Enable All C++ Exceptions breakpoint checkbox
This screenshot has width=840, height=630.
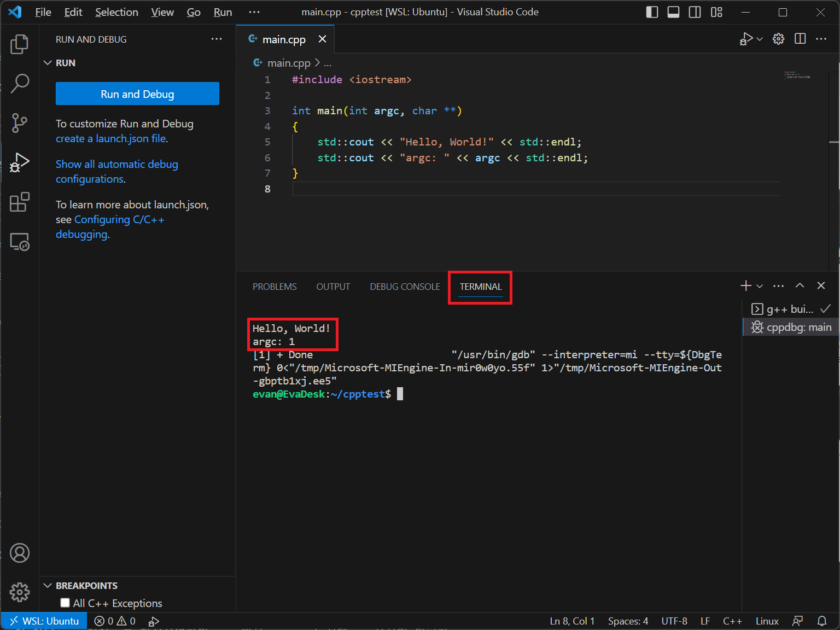[66, 603]
